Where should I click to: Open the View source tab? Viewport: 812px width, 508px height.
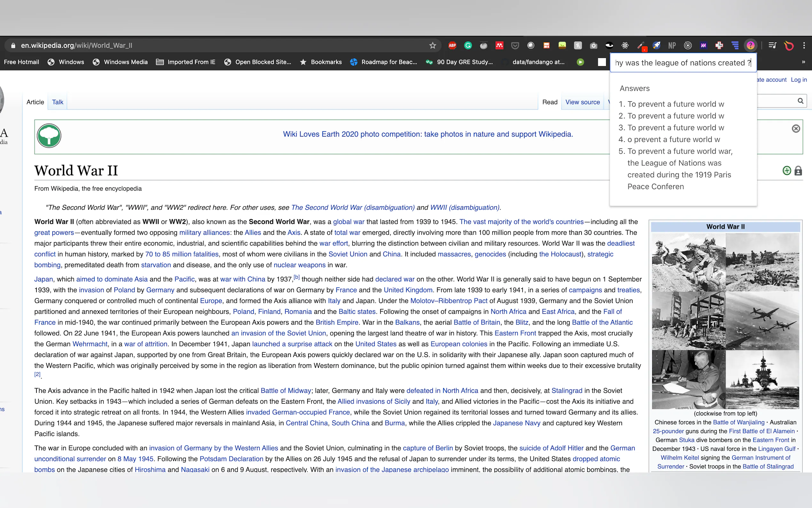pos(583,102)
